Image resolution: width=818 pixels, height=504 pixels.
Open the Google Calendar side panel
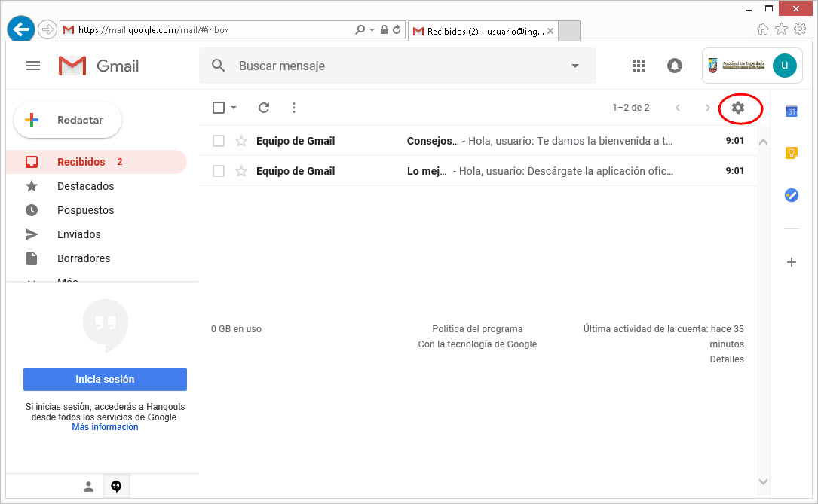pyautogui.click(x=792, y=111)
